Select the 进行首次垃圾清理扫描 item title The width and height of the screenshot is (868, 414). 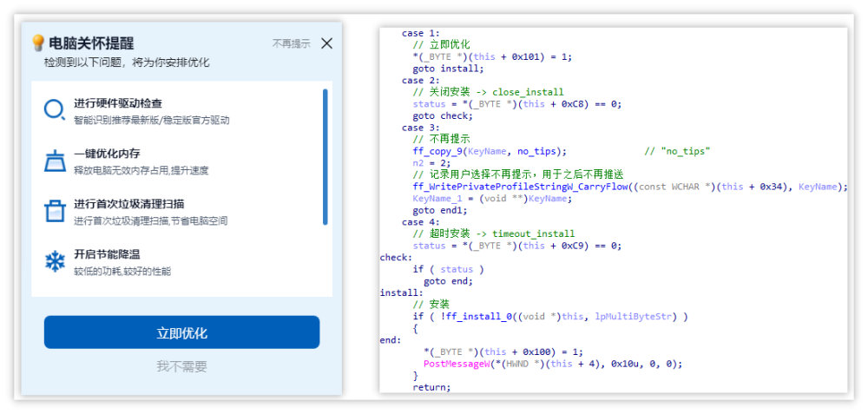click(x=128, y=204)
